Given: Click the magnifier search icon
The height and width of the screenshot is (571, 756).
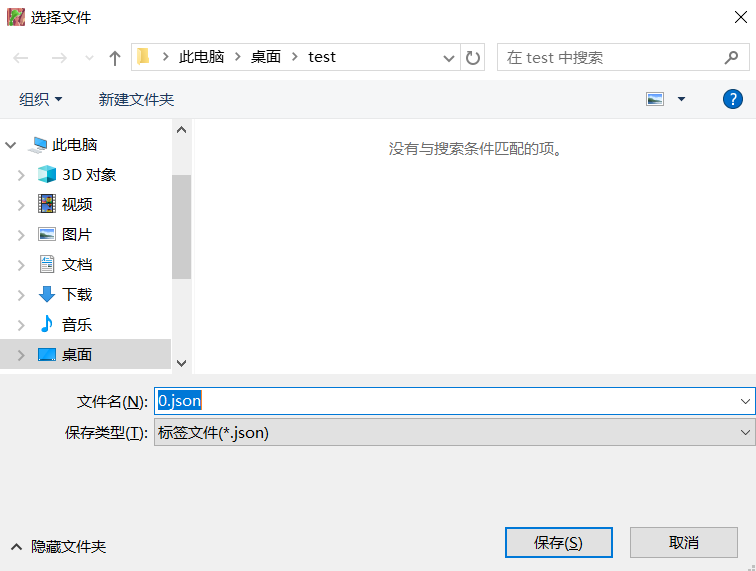Looking at the screenshot, I should (731, 57).
